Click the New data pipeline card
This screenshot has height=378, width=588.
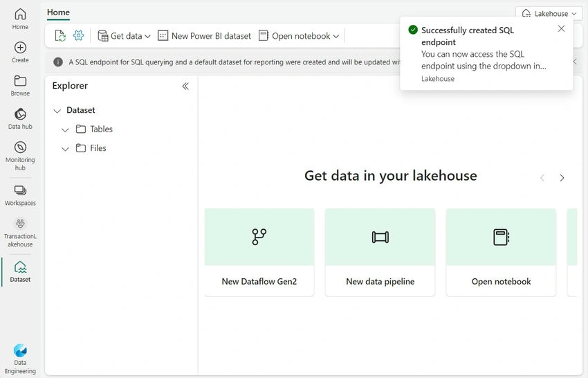(x=380, y=252)
